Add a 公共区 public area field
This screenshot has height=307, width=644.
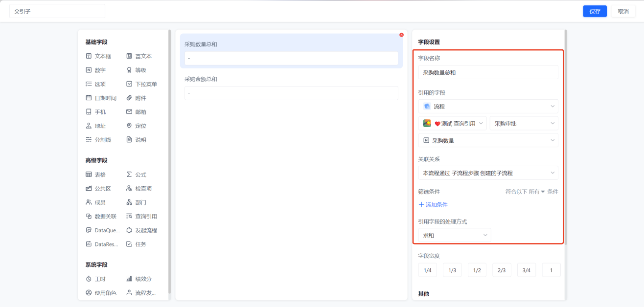click(x=98, y=188)
